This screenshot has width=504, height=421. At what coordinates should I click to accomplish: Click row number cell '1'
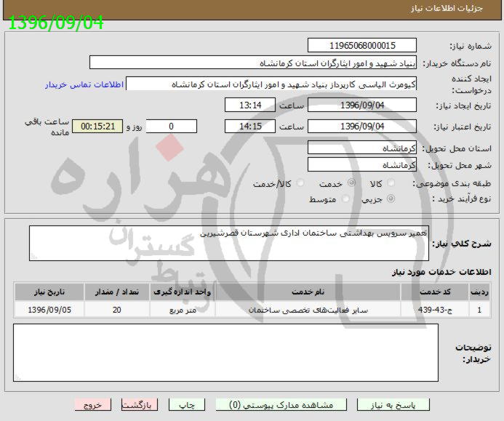pos(479,310)
